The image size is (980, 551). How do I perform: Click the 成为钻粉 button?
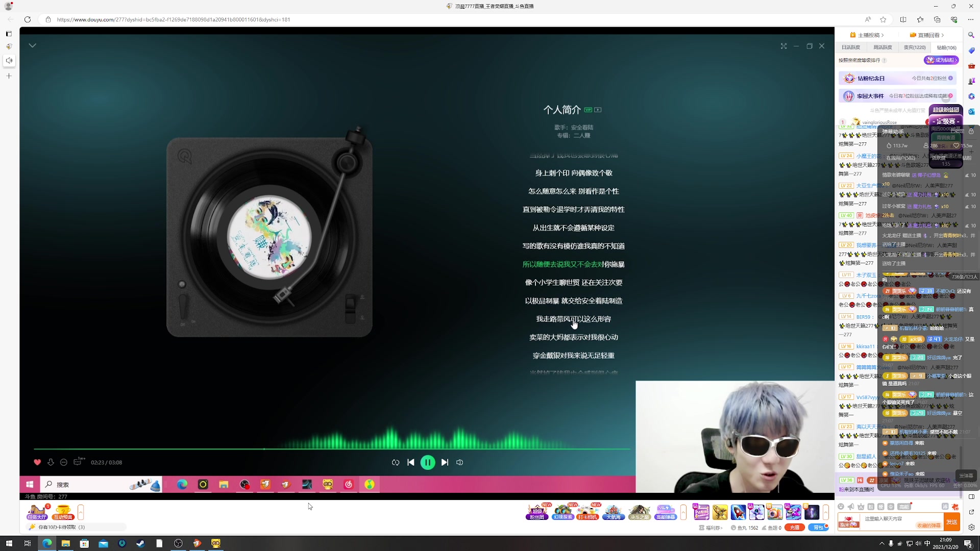(x=941, y=60)
